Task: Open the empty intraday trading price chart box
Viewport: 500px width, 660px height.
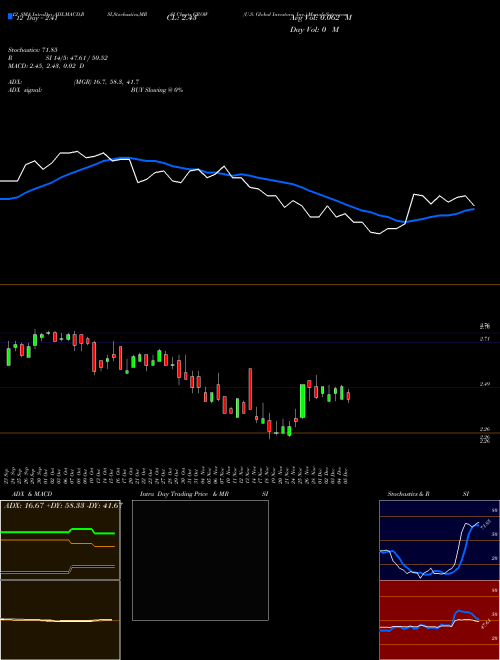Action: pyautogui.click(x=200, y=560)
